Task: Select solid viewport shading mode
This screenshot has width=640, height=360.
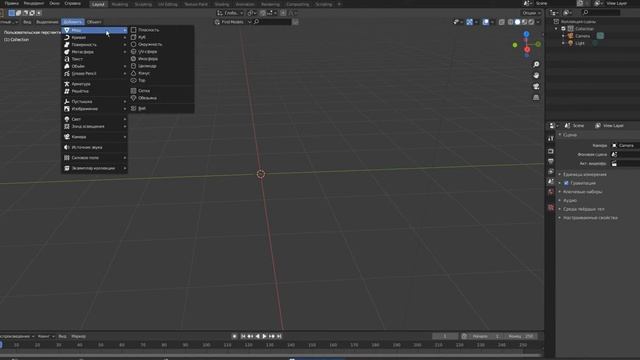Action: [x=518, y=22]
